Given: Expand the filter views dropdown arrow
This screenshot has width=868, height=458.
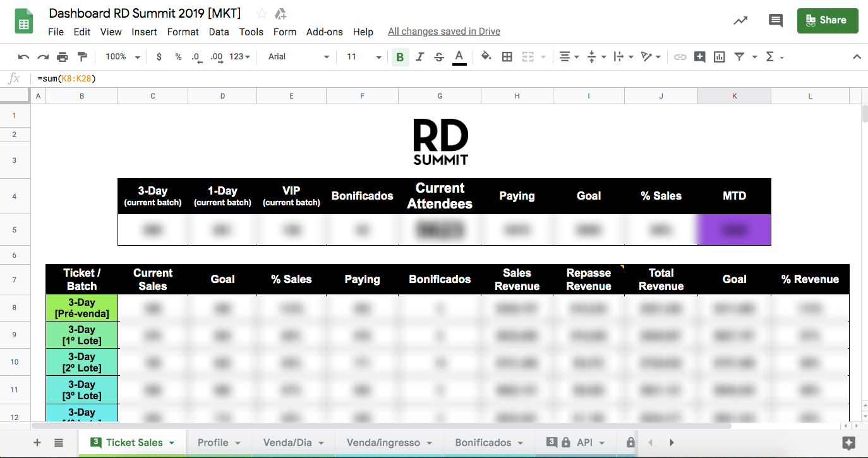Looking at the screenshot, I should (754, 57).
